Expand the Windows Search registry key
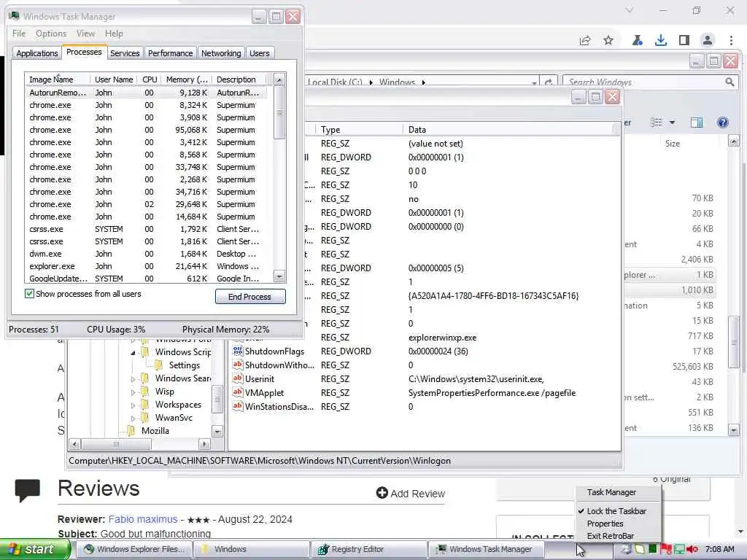This screenshot has width=747, height=560. 133,379
